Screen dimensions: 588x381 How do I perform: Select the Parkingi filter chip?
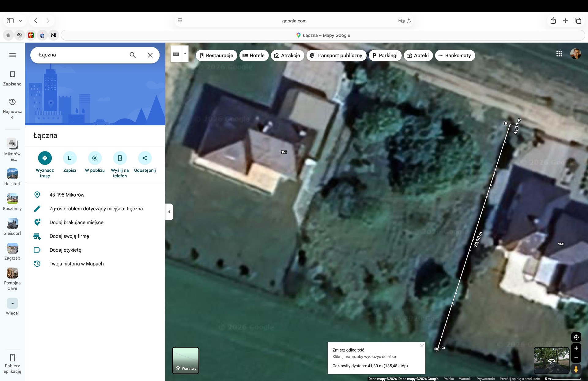385,55
